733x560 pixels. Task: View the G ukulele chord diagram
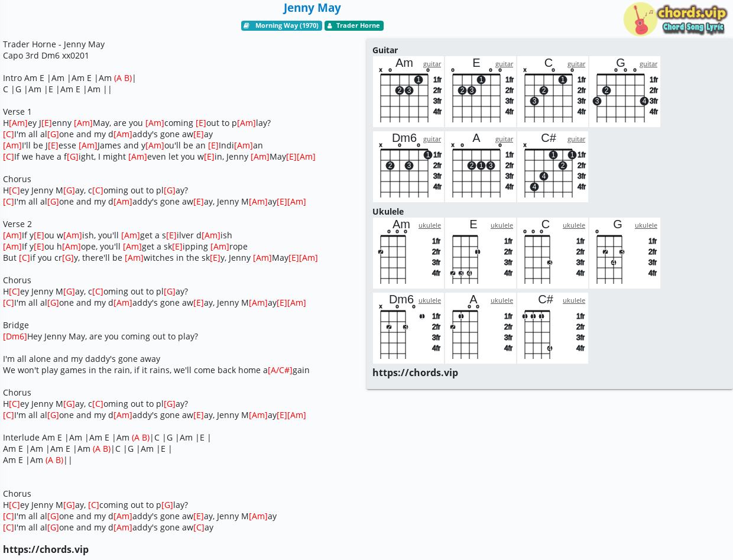[x=625, y=253]
